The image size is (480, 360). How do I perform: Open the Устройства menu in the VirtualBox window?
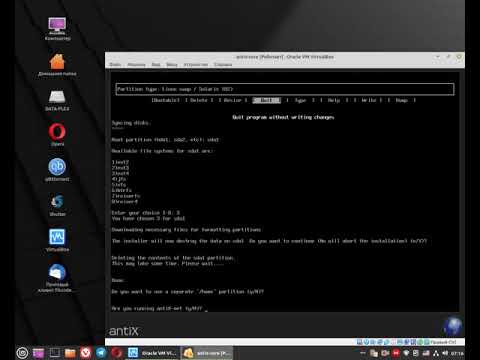pos(196,64)
